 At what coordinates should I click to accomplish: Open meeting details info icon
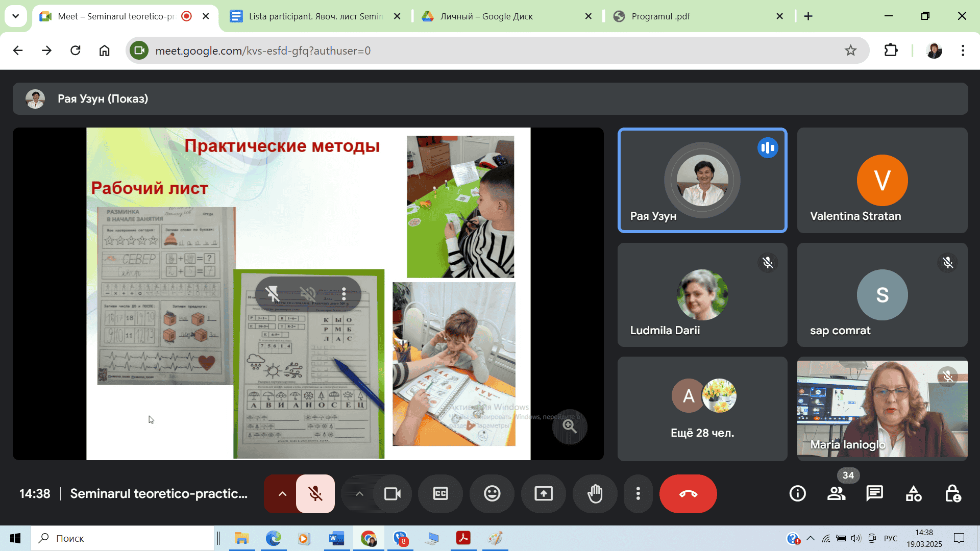pyautogui.click(x=797, y=494)
